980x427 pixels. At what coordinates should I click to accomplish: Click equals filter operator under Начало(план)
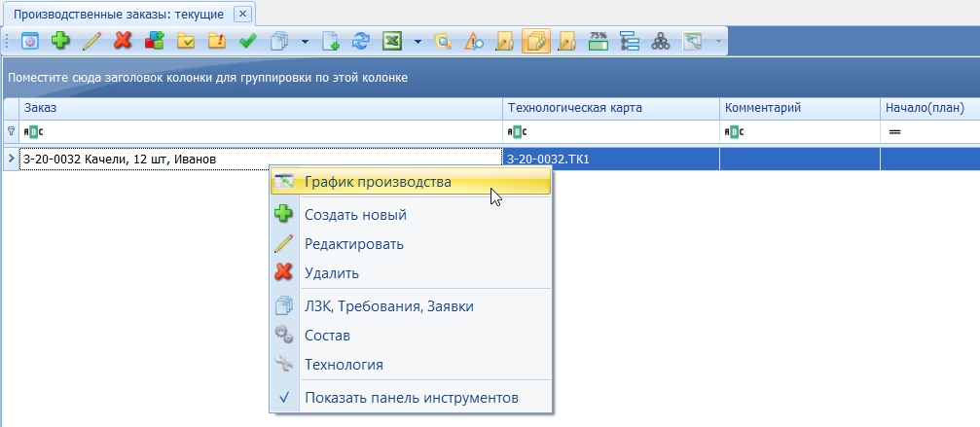point(894,132)
